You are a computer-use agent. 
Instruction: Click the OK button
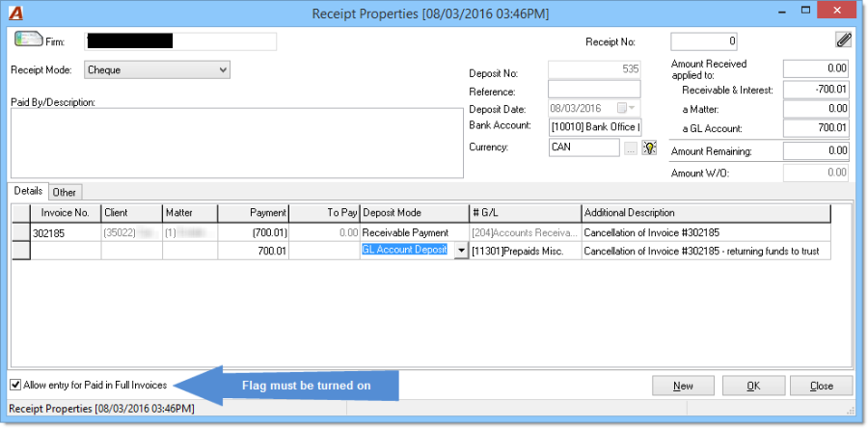[x=753, y=386]
